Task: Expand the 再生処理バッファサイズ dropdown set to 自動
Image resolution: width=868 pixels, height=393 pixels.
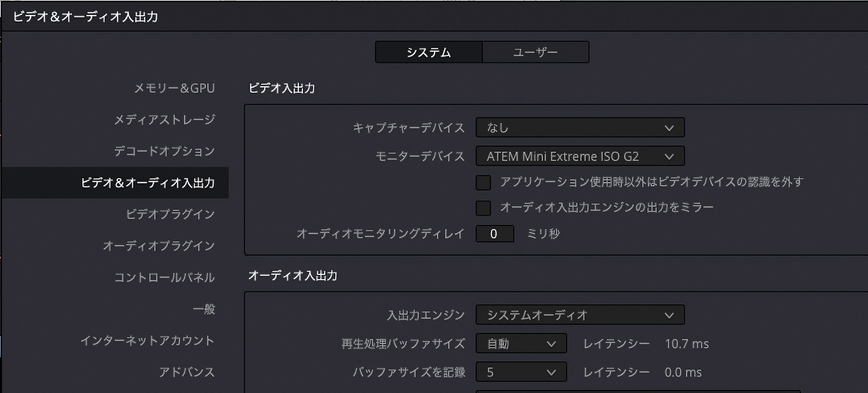Action: pyautogui.click(x=521, y=343)
